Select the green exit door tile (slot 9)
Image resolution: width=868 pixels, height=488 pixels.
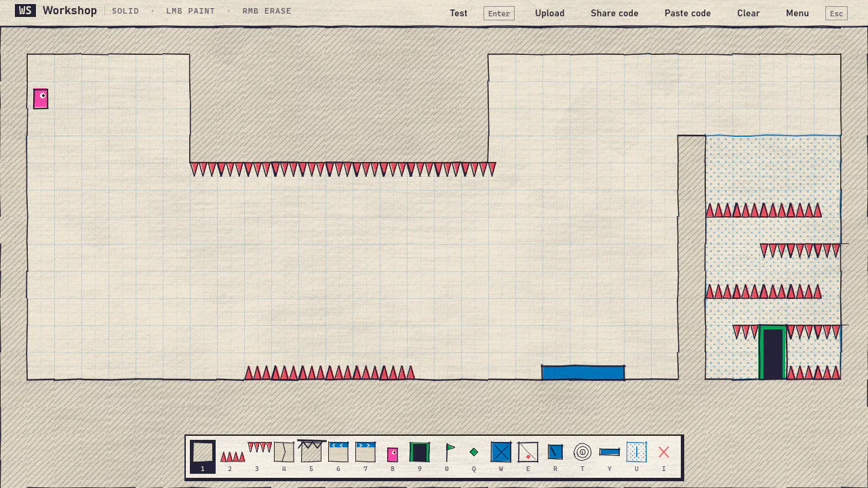[420, 452]
